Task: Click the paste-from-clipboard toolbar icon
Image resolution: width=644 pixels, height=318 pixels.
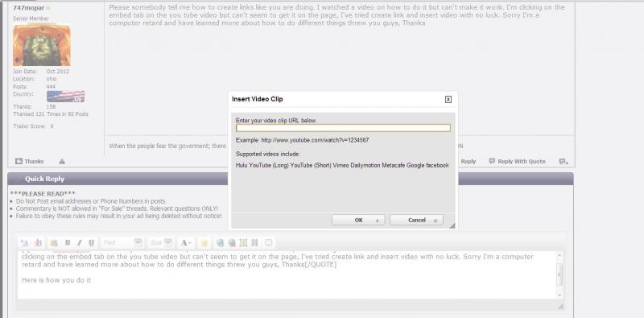Action: pos(54,243)
